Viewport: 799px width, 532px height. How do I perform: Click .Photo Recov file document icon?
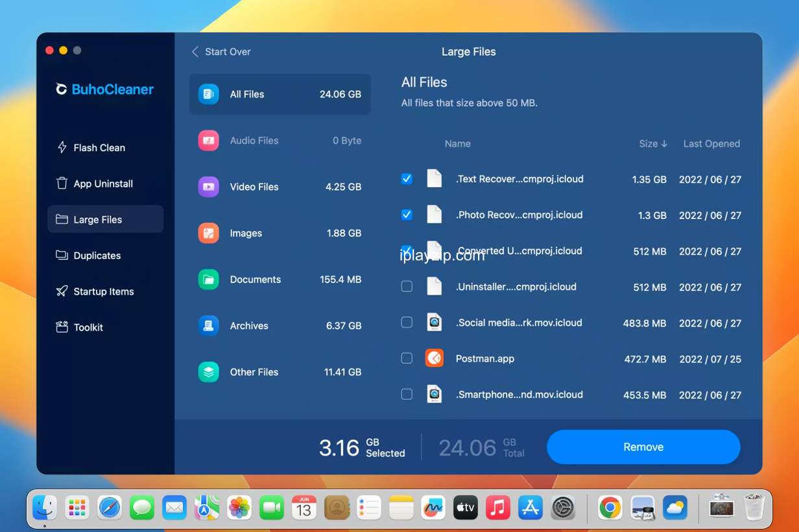click(435, 214)
